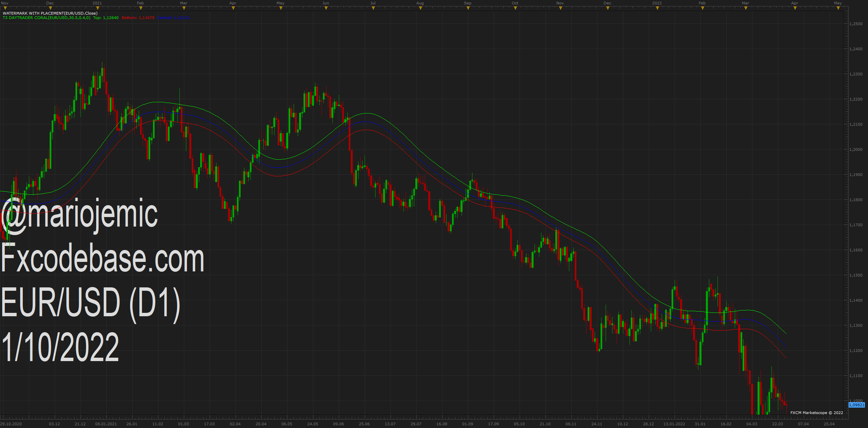Click the 24.11 date axis label
This screenshot has height=428, width=868.
(x=597, y=424)
